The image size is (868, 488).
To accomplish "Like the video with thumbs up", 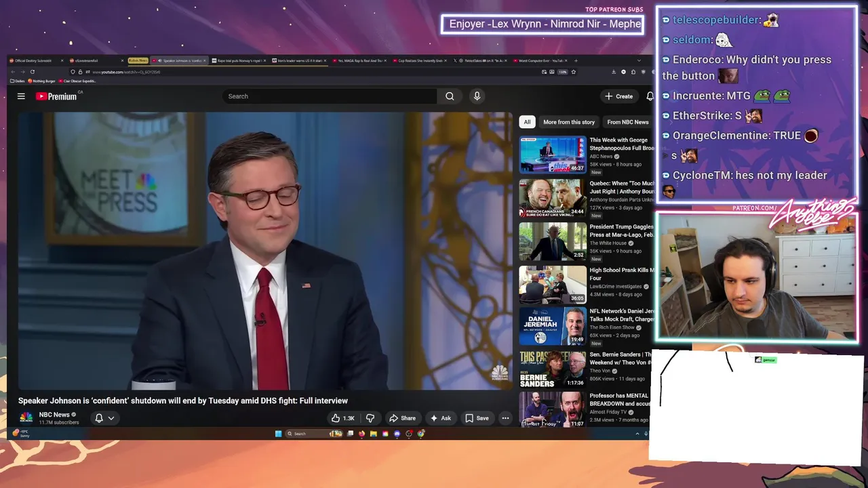I will pyautogui.click(x=343, y=418).
